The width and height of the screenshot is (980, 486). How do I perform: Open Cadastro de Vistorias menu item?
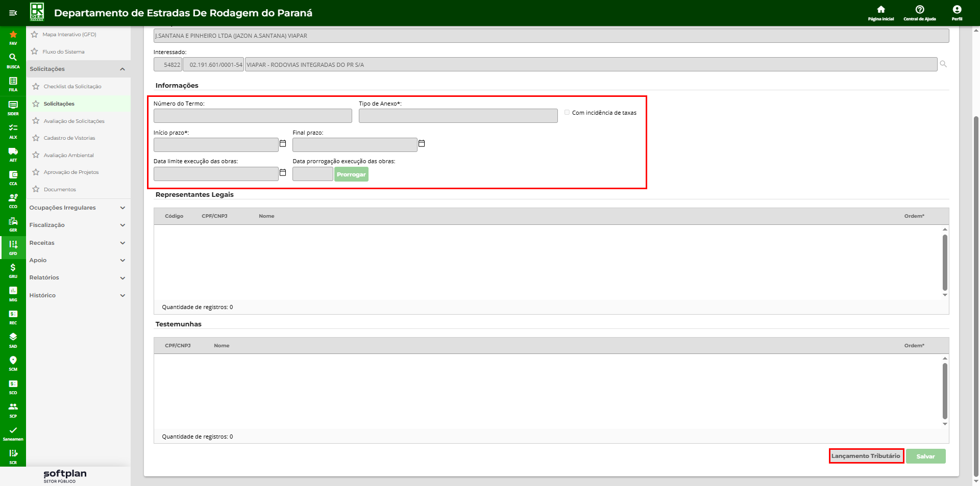pyautogui.click(x=69, y=138)
